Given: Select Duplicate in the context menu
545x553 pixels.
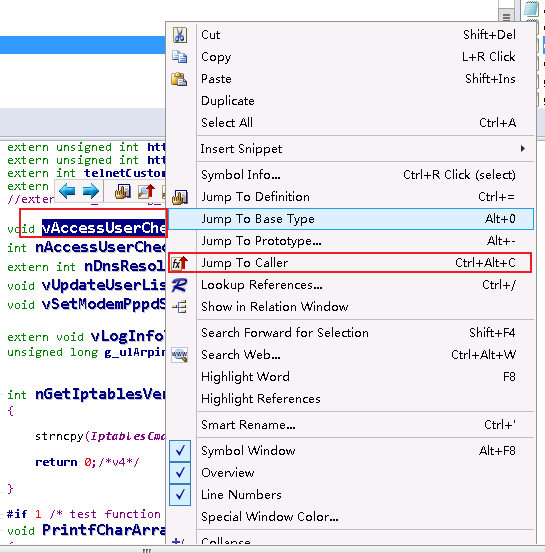Looking at the screenshot, I should coord(351,101).
